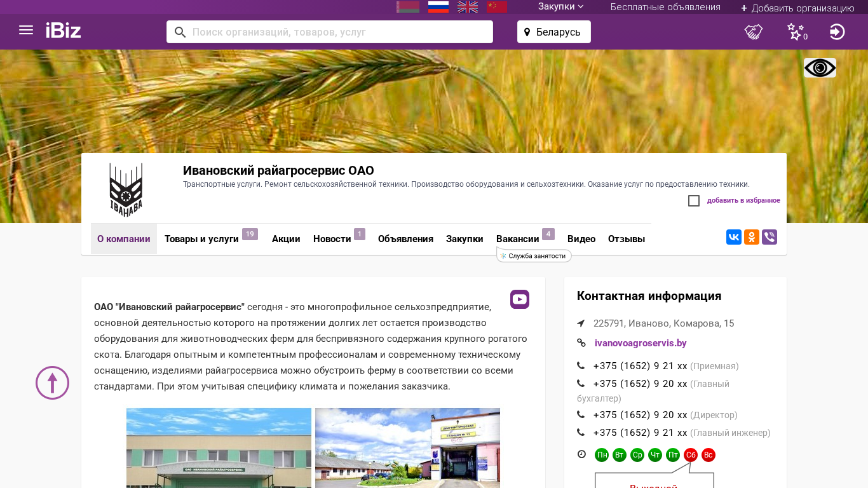Open the Служба занятости badge
Viewport: 868px width, 488px height.
[534, 256]
